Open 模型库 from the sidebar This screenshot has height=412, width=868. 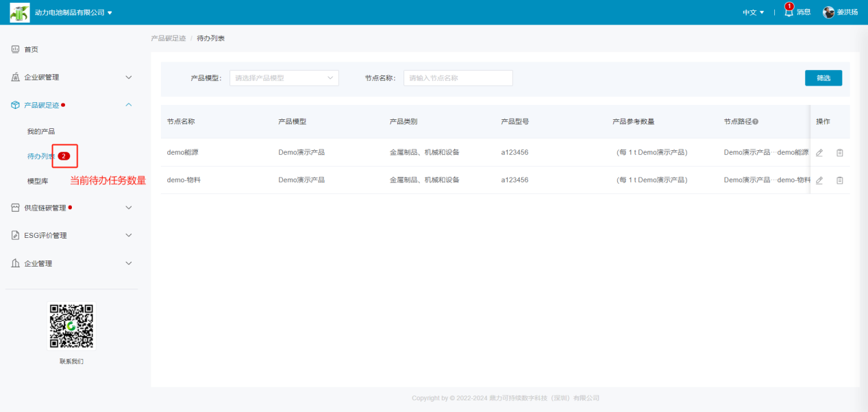tap(38, 181)
